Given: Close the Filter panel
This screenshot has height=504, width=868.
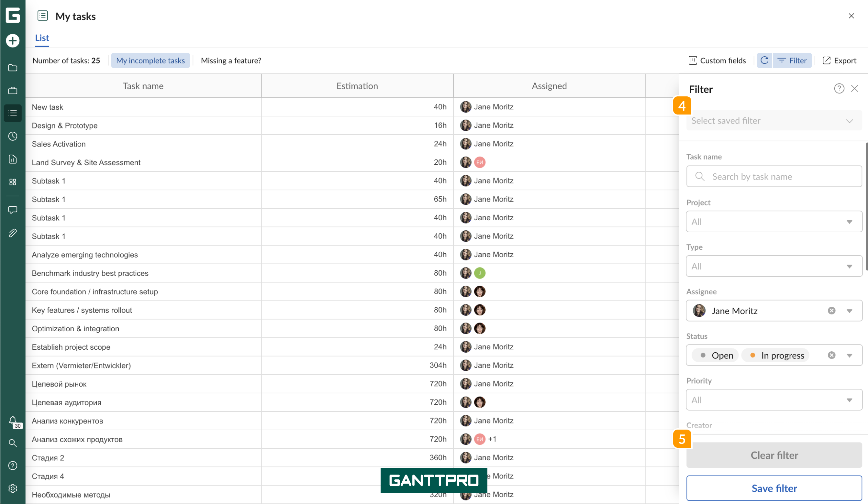Looking at the screenshot, I should pyautogui.click(x=854, y=89).
